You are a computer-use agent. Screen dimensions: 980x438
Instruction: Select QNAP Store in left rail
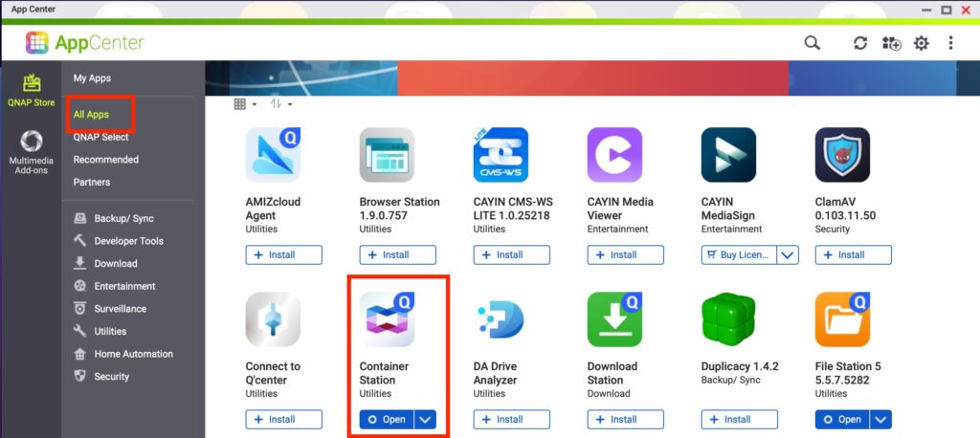32,91
